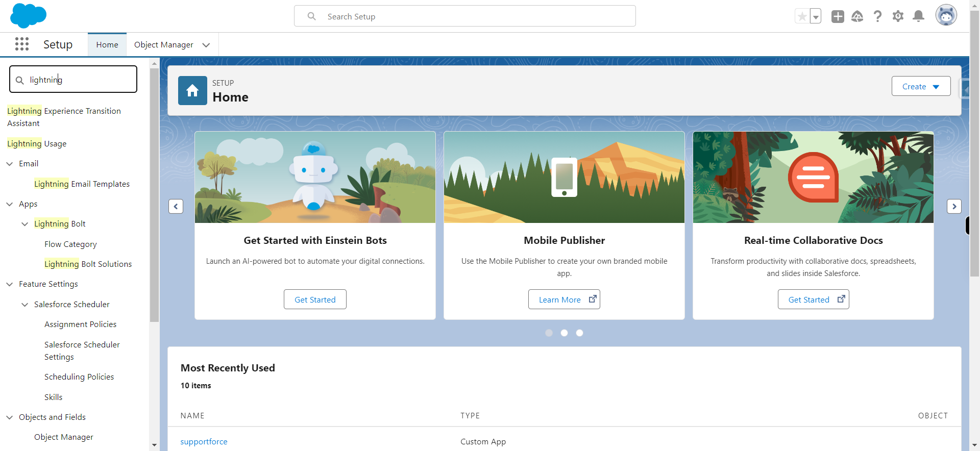Click Get Started for Einstein Bots
This screenshot has width=980, height=451.
click(x=315, y=299)
